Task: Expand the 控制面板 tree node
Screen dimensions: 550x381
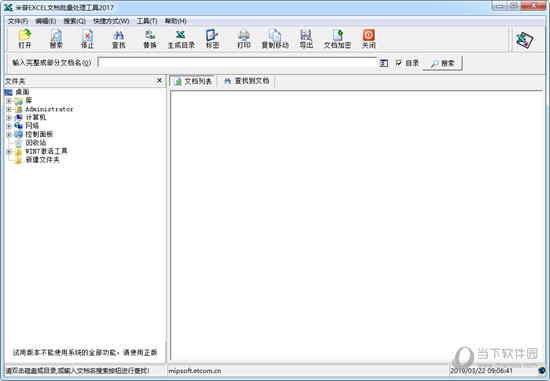Action: click(x=9, y=134)
